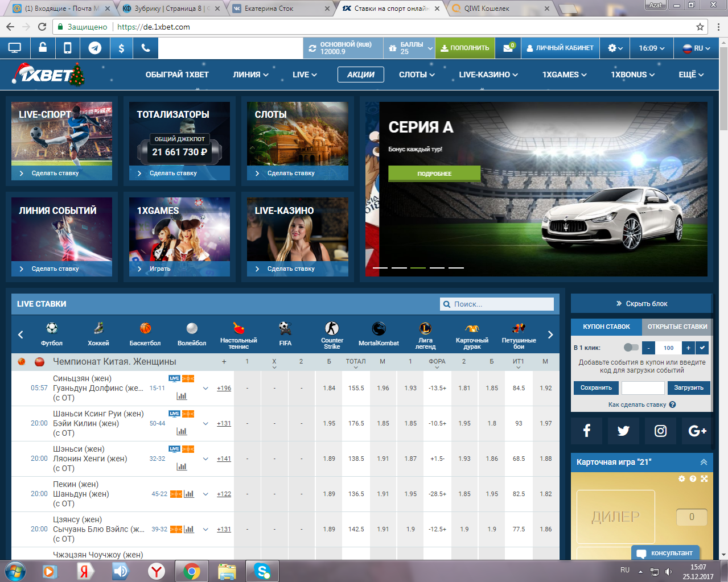Open the Google Plus social icon
The width and height of the screenshot is (728, 582).
point(697,431)
